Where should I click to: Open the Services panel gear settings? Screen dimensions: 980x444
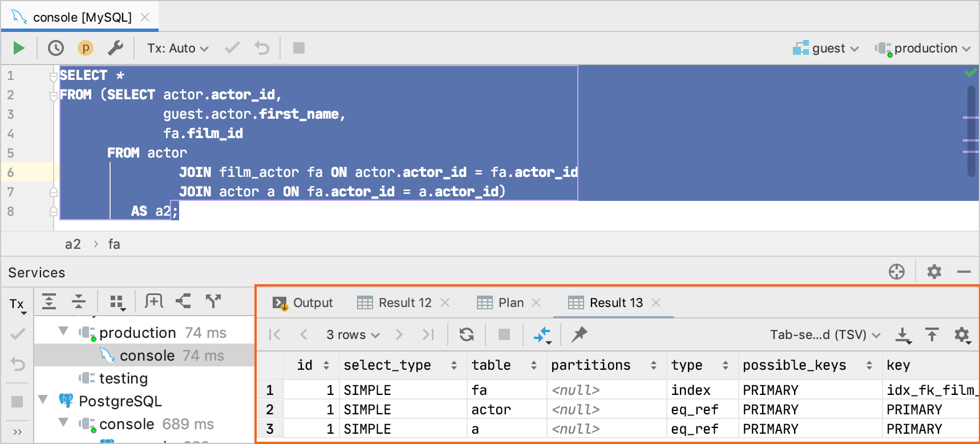click(934, 272)
